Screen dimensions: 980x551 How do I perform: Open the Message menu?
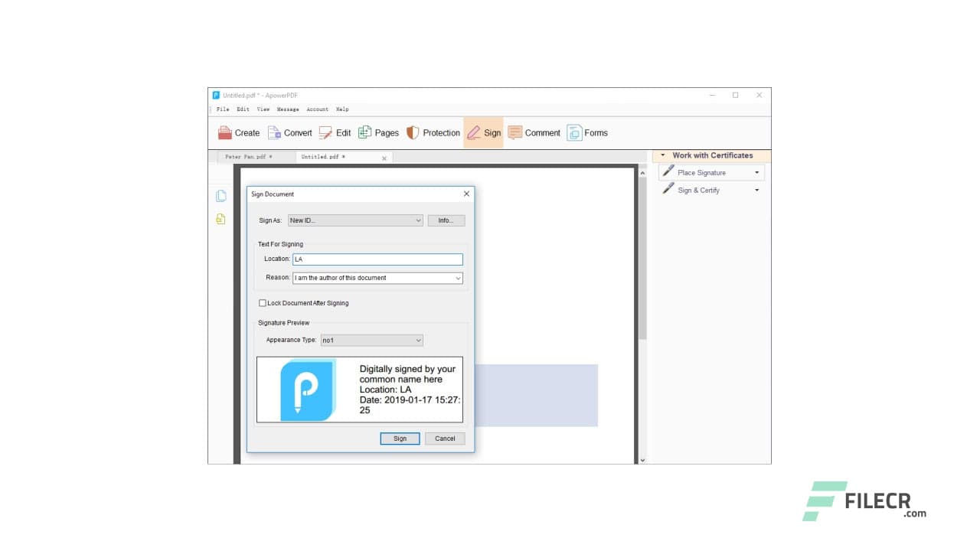[x=287, y=109]
